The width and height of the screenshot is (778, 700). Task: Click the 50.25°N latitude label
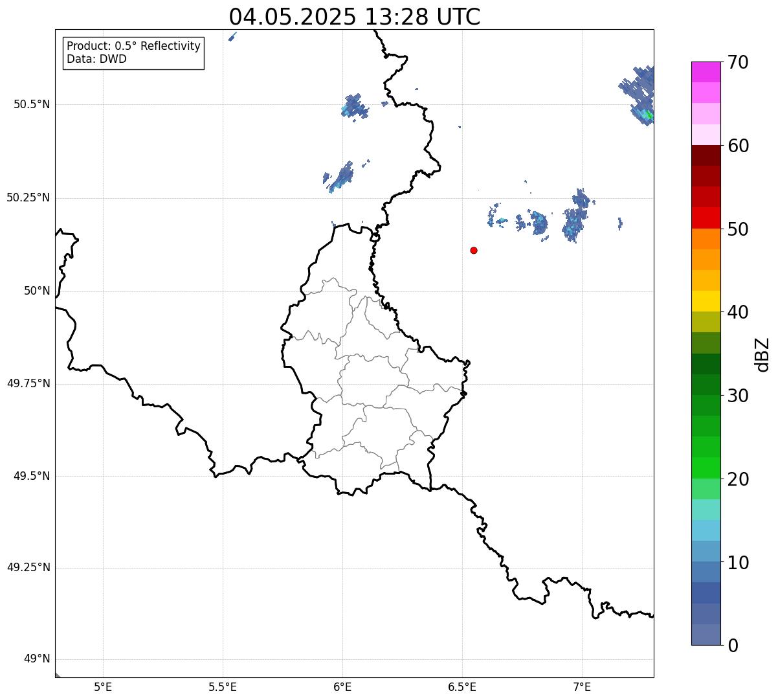[28, 198]
